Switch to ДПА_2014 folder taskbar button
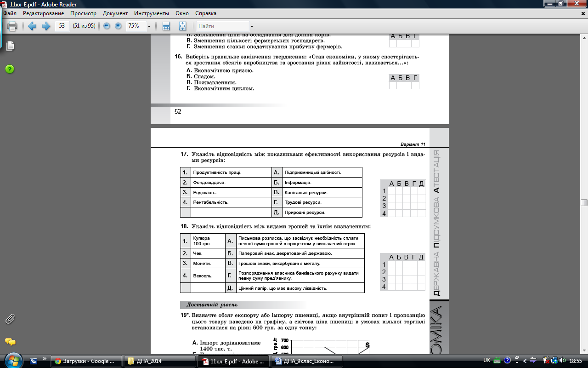This screenshot has height=368, width=588. click(x=159, y=361)
